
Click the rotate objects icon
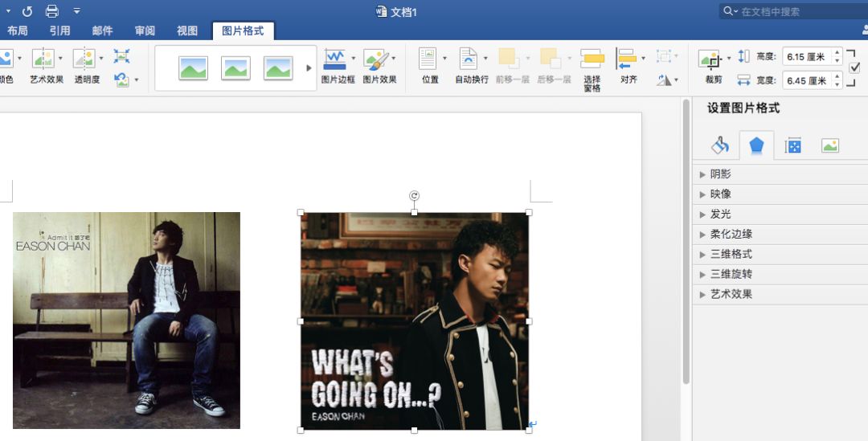[664, 80]
